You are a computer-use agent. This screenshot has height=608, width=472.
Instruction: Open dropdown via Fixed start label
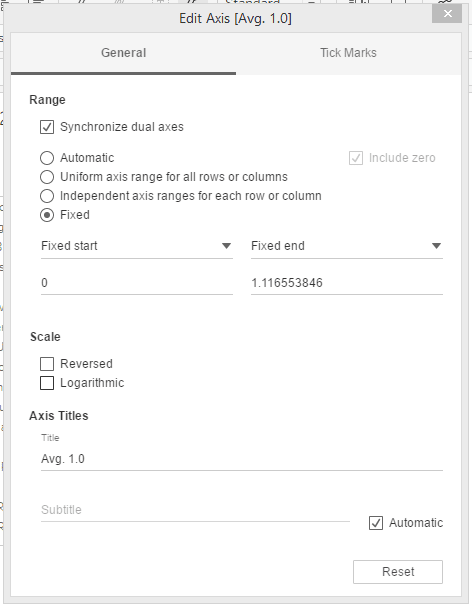[x=69, y=246]
